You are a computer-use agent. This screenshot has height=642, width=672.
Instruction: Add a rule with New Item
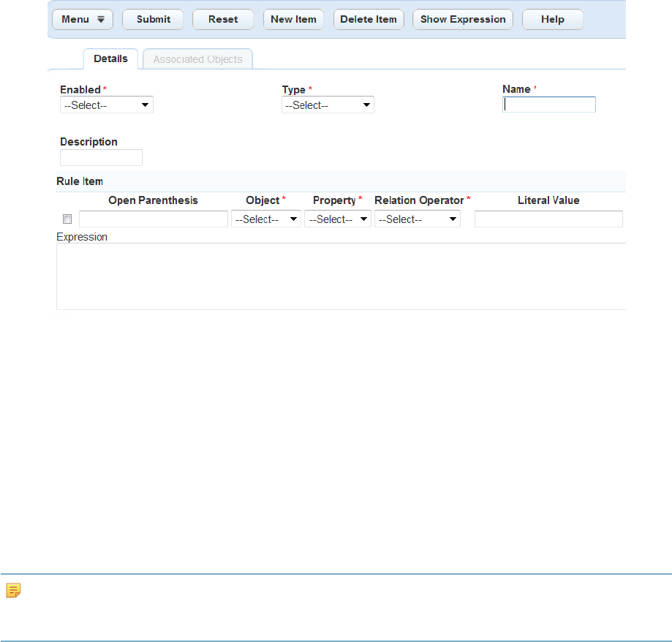293,20
